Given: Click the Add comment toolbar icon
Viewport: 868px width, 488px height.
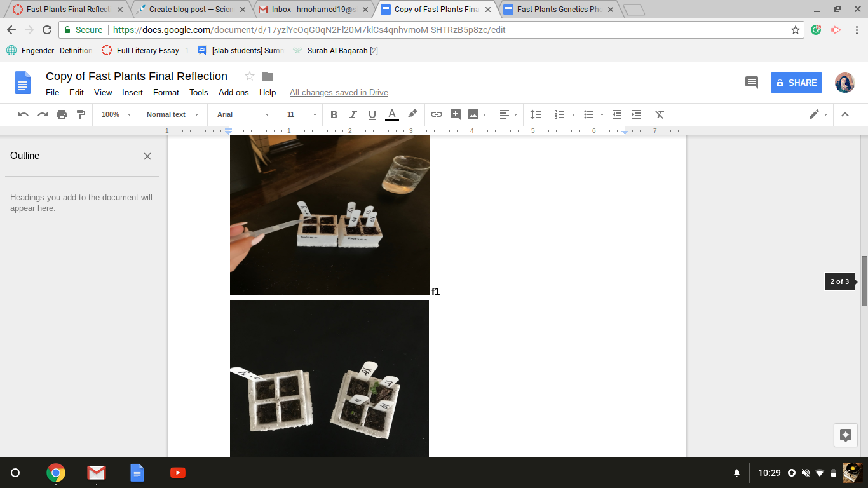Looking at the screenshot, I should tap(456, 114).
